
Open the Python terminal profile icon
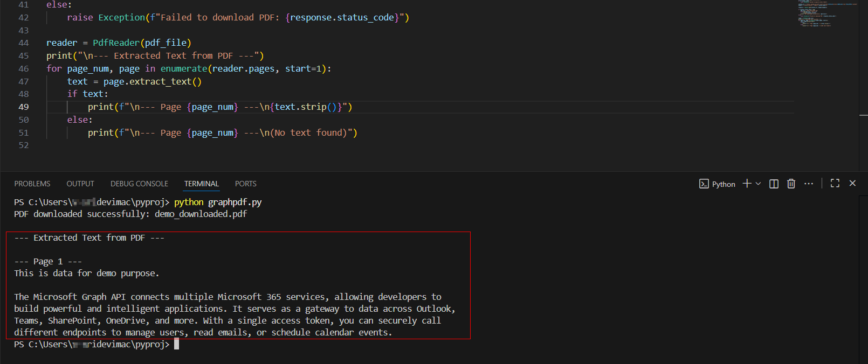point(704,184)
